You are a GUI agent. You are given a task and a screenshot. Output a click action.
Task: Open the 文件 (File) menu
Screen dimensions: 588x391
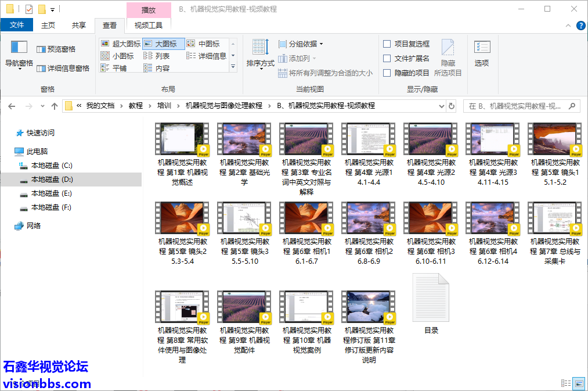[x=17, y=25]
